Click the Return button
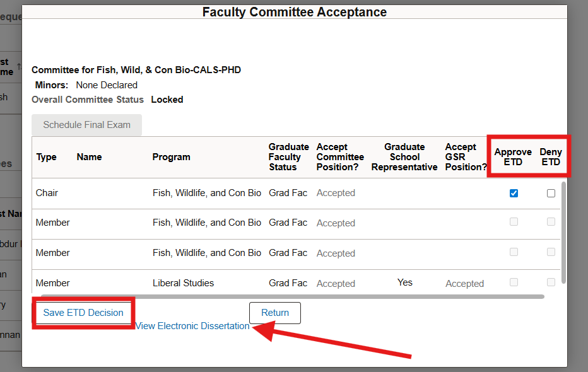The image size is (588, 372). 274,313
